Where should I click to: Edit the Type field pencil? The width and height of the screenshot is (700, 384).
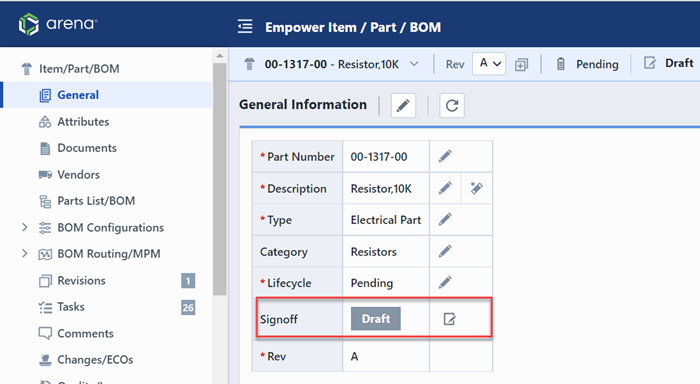[445, 219]
